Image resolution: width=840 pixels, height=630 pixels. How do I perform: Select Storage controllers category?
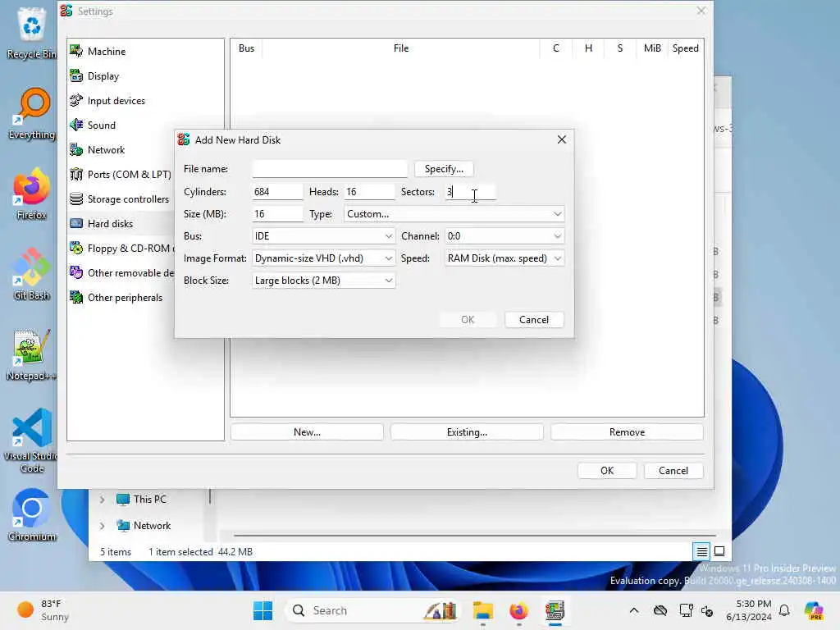tap(121, 199)
